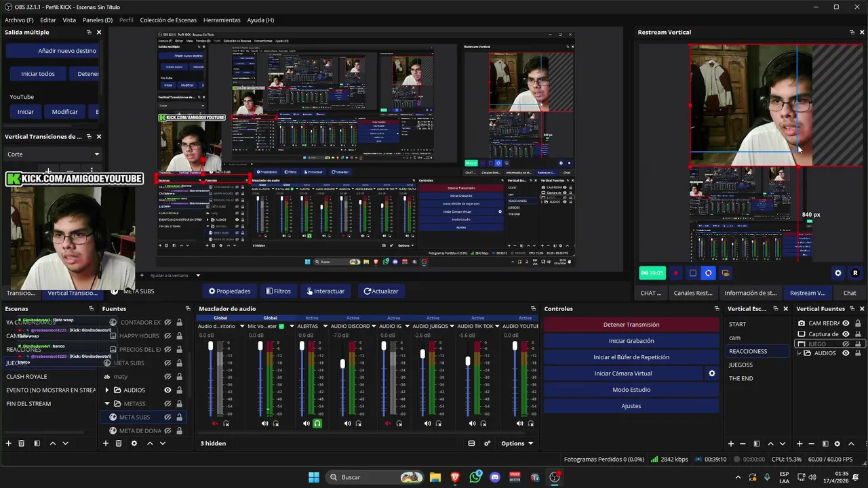Viewport: 868px width, 488px height.
Task: Switch to the Chat dock tab
Action: tap(850, 293)
